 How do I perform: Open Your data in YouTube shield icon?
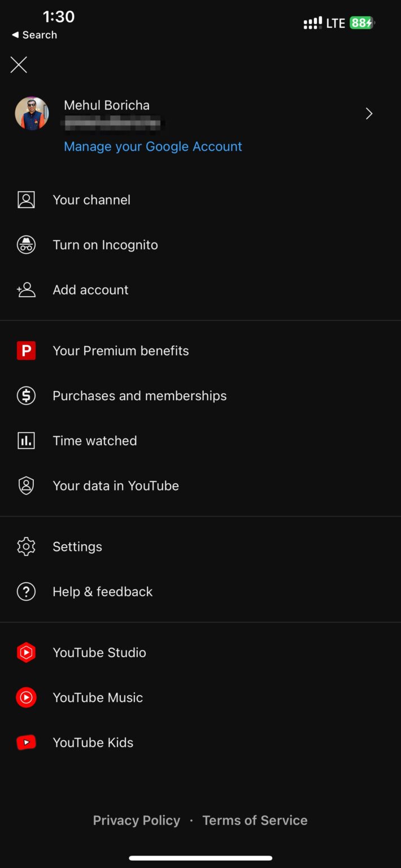click(x=26, y=485)
